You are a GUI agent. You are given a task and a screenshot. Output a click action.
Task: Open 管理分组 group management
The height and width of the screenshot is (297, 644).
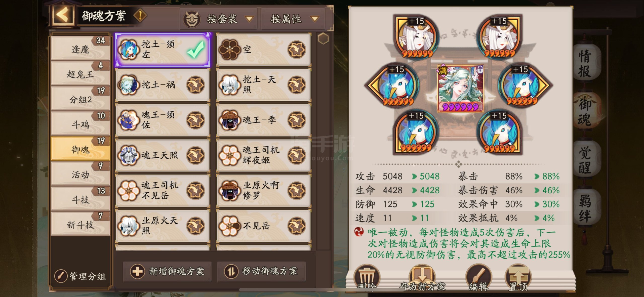coord(80,276)
